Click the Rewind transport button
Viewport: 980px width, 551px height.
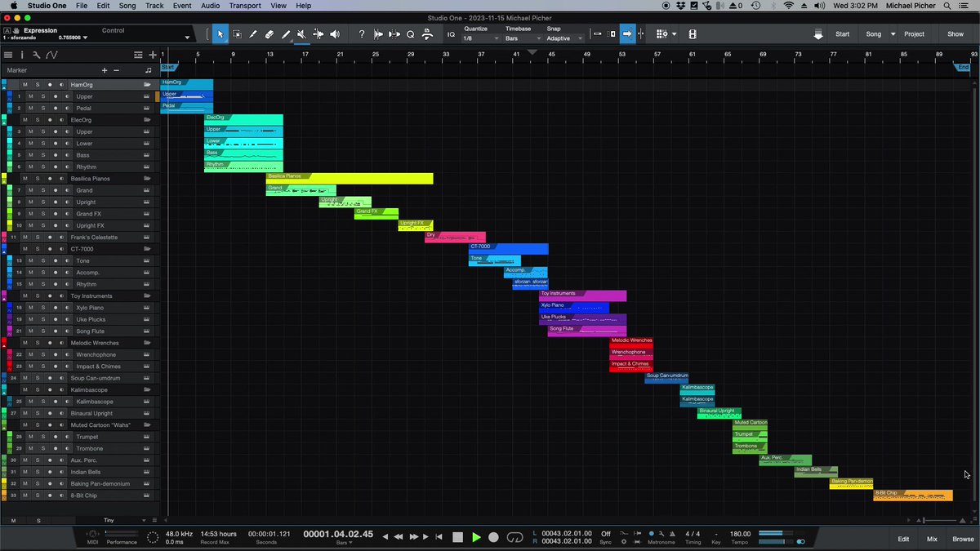tap(399, 537)
